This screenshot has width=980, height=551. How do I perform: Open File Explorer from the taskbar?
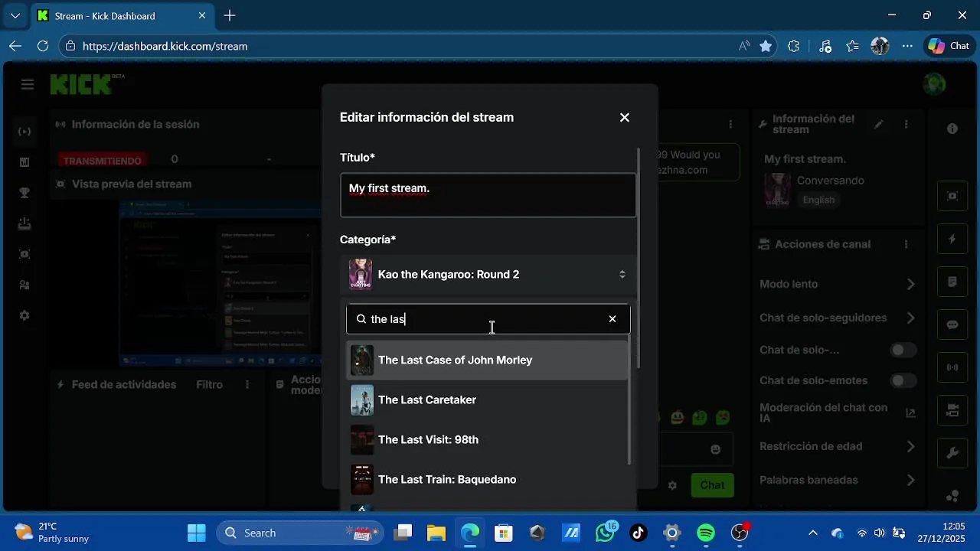[x=436, y=533]
